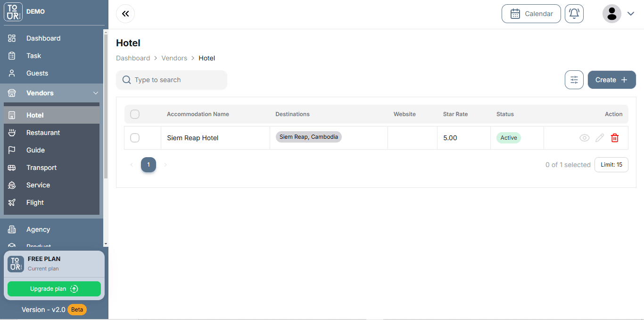Click the filter settings icon near Create
The image size is (644, 320).
[x=574, y=80]
